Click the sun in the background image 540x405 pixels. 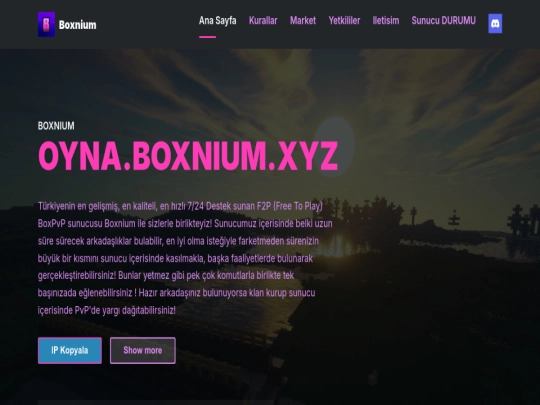334,146
